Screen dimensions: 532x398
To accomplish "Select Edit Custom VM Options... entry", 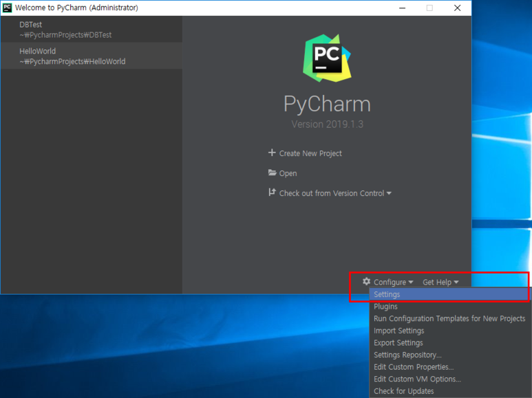I will pyautogui.click(x=449, y=379).
